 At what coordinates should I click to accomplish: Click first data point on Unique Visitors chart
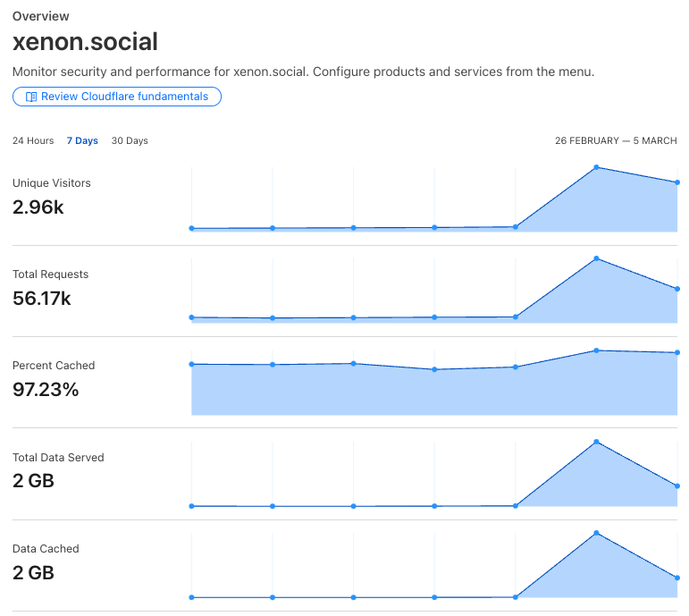coord(191,228)
